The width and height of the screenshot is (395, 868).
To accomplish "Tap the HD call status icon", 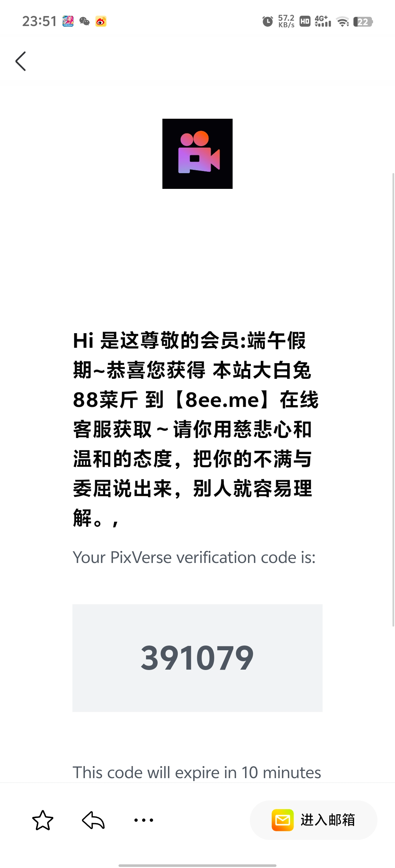I will point(305,22).
